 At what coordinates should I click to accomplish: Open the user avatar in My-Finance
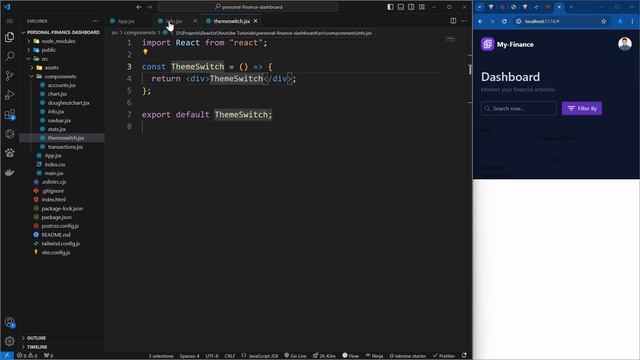(624, 44)
